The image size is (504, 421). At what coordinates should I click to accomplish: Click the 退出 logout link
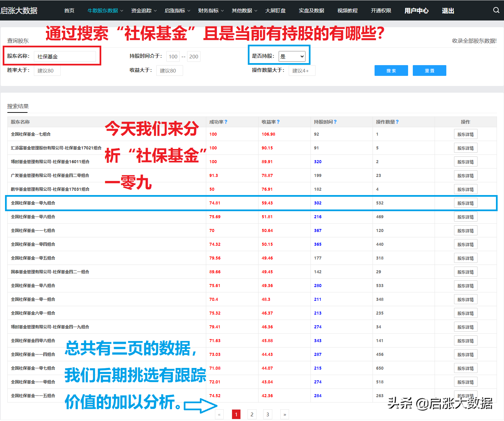[448, 11]
